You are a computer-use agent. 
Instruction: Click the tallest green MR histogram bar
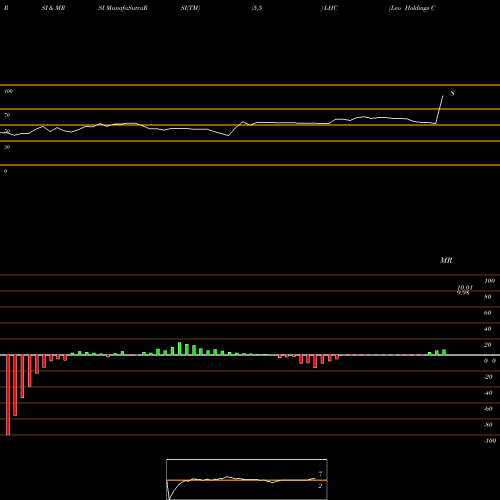[180, 349]
